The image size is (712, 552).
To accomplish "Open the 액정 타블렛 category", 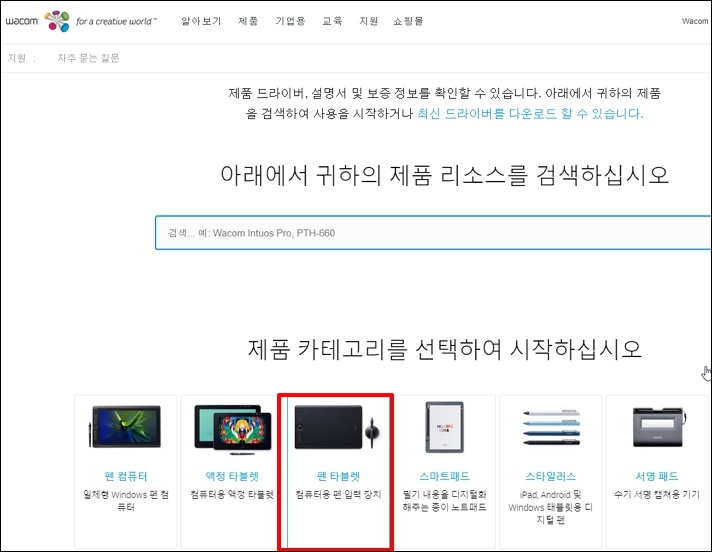I will click(x=232, y=476).
